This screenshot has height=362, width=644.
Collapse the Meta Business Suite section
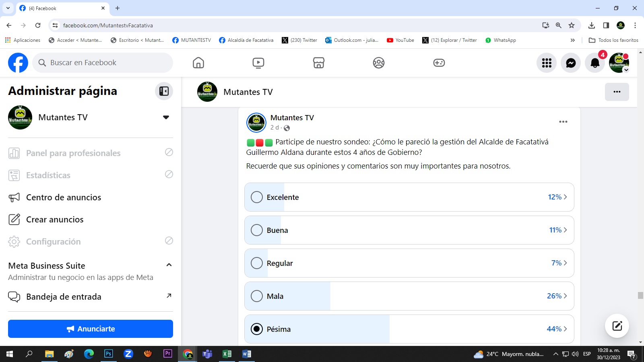coord(169,265)
